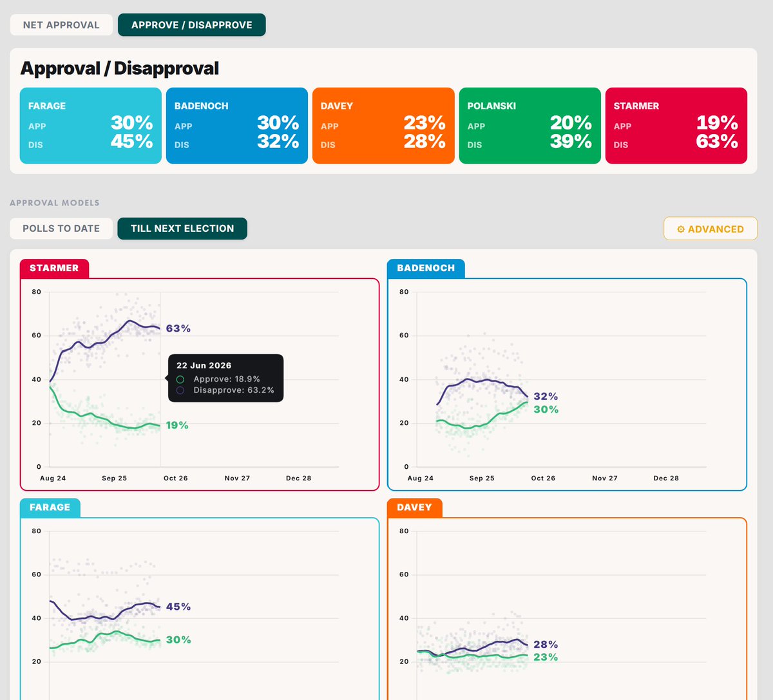This screenshot has height=700, width=773.
Task: Click Starmer's 19% approve line label
Action: point(177,425)
